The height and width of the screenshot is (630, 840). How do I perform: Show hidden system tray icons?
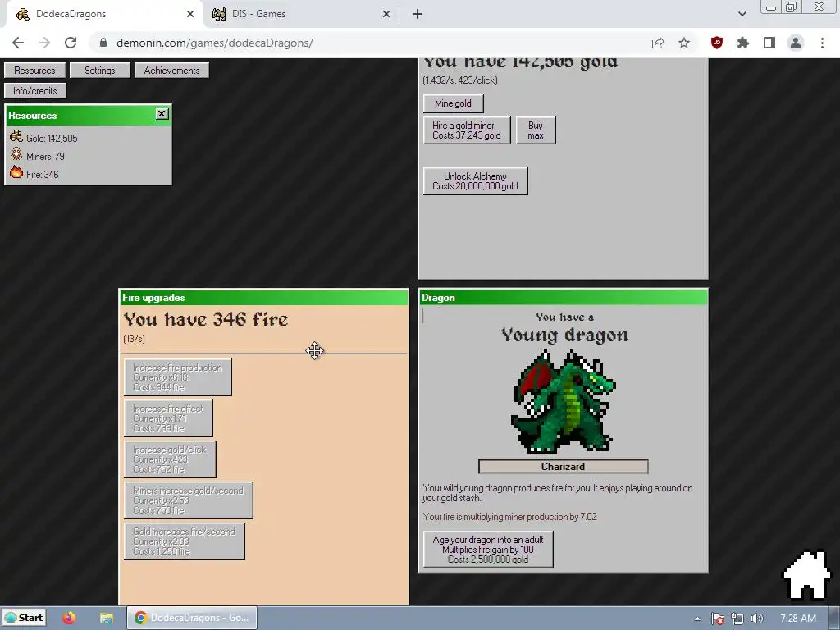tap(697, 619)
